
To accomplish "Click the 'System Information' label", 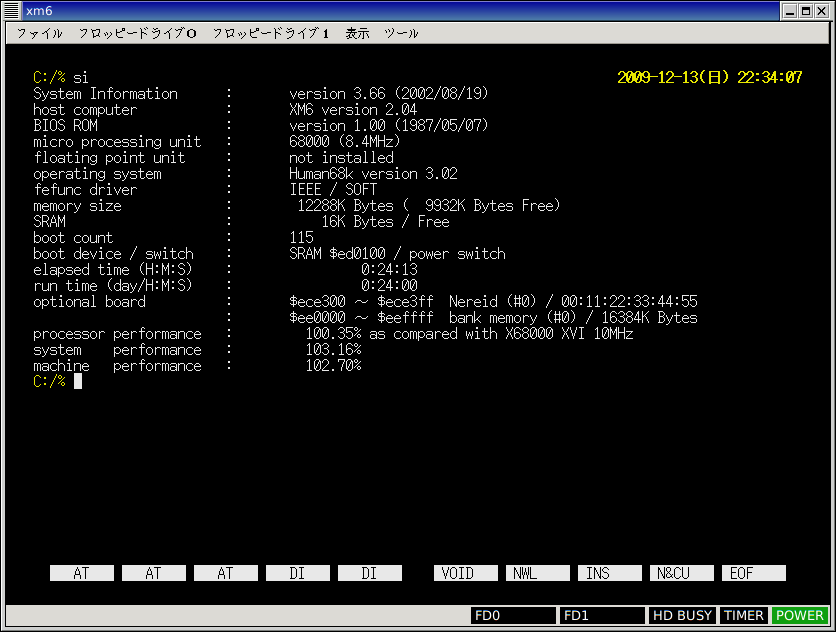I will (106, 94).
